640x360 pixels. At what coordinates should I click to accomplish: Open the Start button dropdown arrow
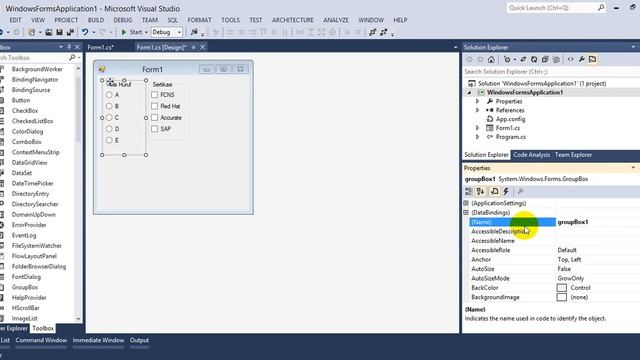(x=146, y=32)
